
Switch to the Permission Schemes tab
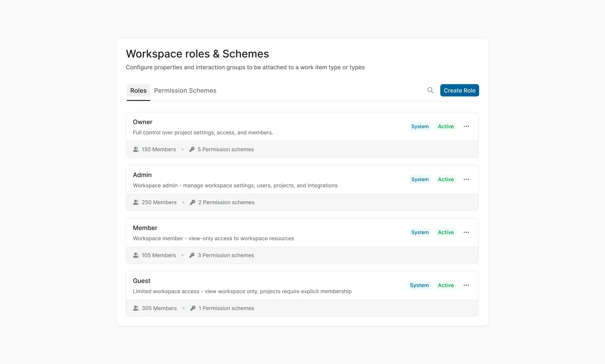pos(185,90)
